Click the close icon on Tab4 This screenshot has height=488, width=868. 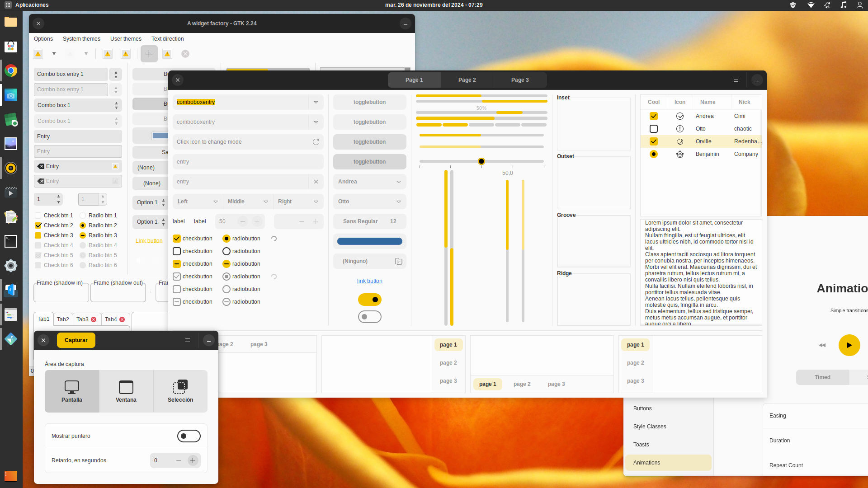coord(122,319)
